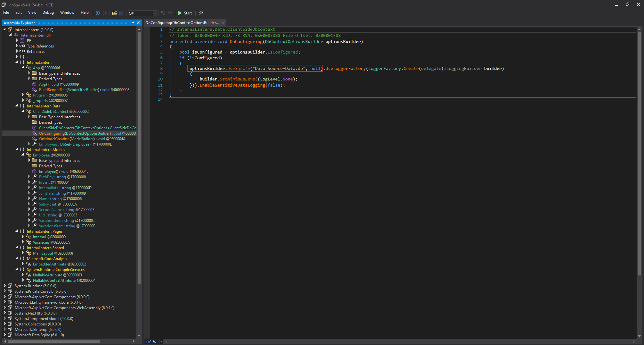Start debugging with the Start button
Viewport: 644px width, 345px height.
(x=185, y=13)
